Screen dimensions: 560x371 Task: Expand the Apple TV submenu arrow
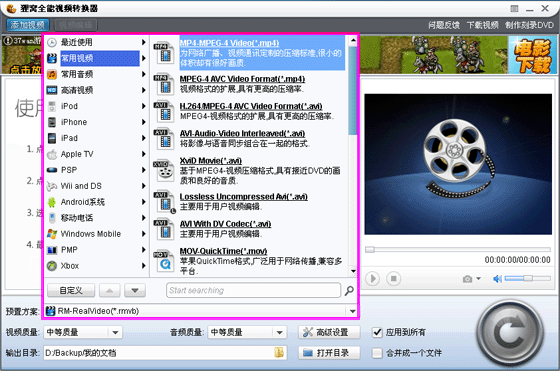[143, 154]
